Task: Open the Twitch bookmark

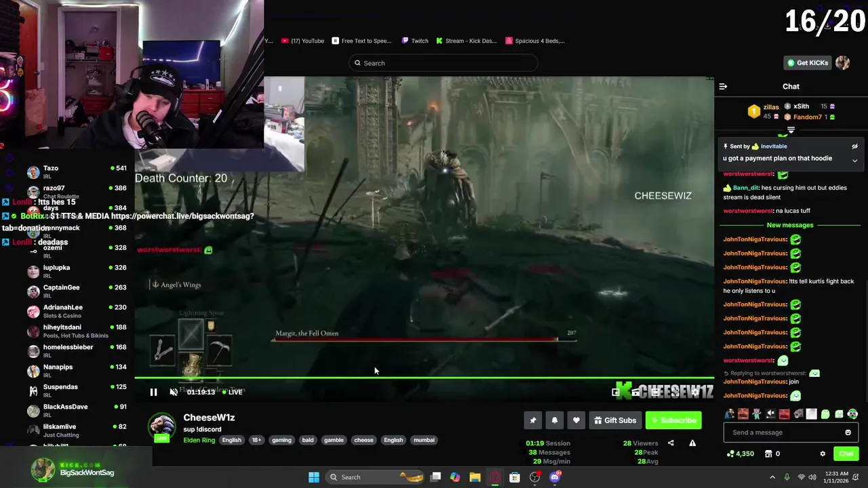Action: [415, 41]
